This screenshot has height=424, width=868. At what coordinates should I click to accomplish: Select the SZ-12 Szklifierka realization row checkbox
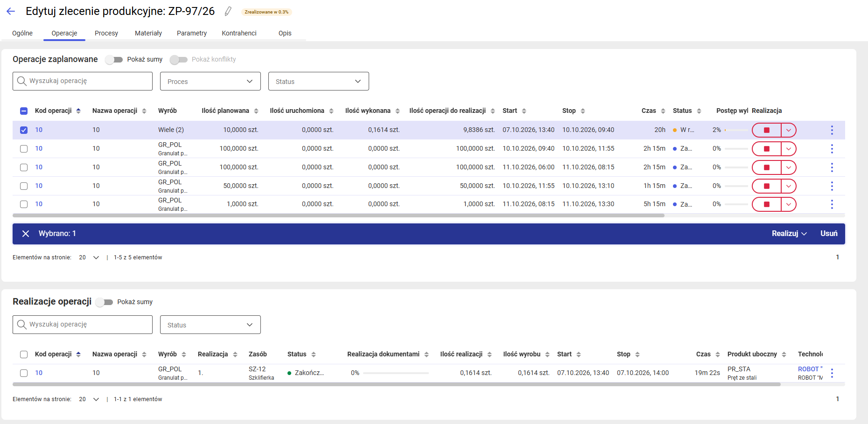[x=24, y=373]
